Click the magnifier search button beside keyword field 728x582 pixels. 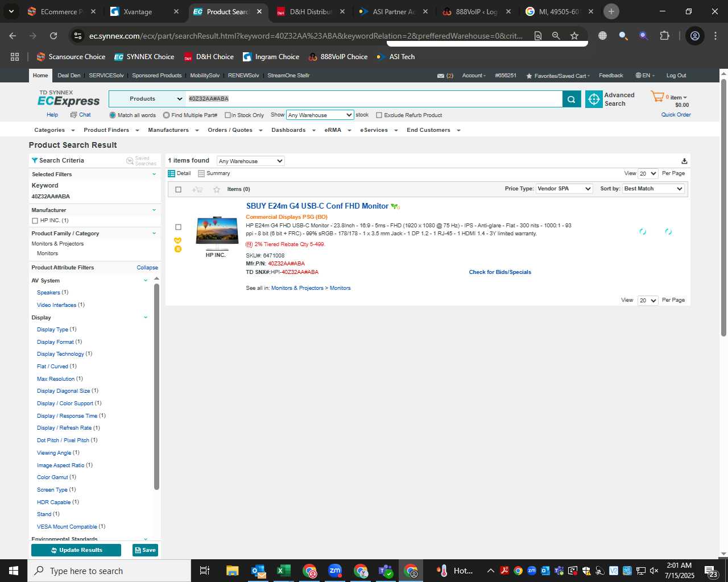[571, 99]
